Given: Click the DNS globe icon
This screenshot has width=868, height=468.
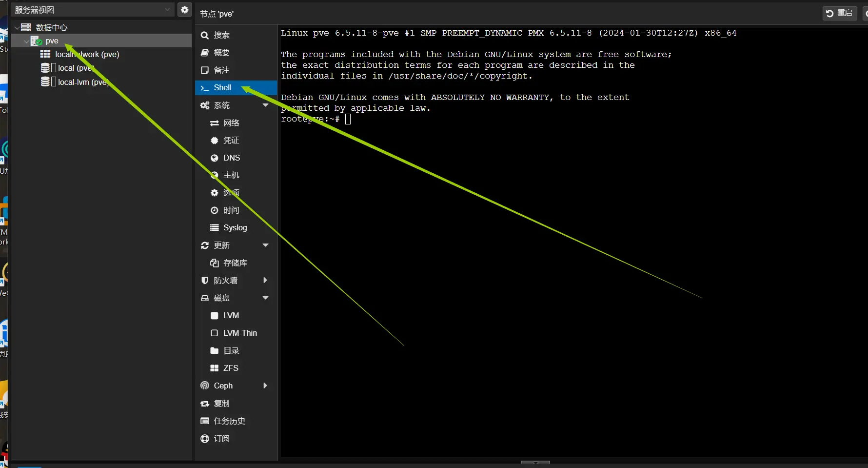Looking at the screenshot, I should coord(214,158).
